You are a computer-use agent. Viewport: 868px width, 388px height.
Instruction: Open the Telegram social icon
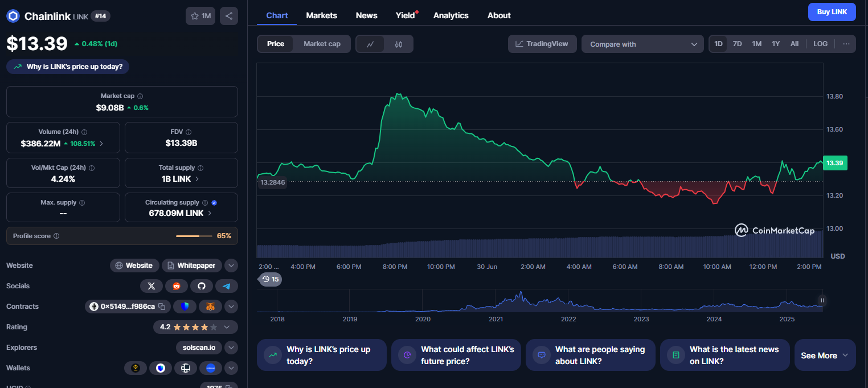(227, 286)
